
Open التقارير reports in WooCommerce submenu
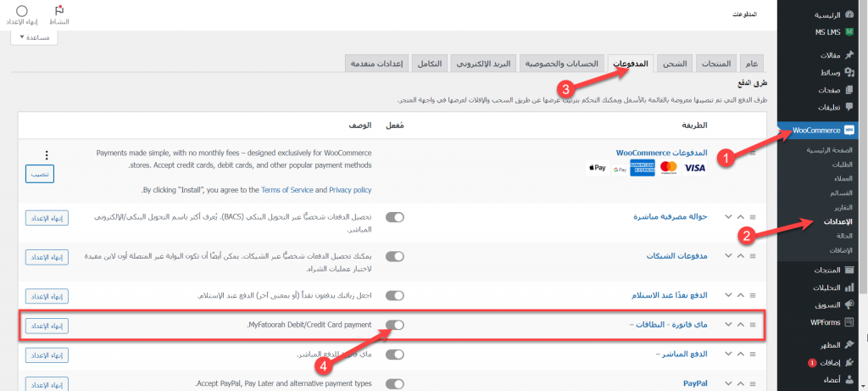pyautogui.click(x=842, y=207)
